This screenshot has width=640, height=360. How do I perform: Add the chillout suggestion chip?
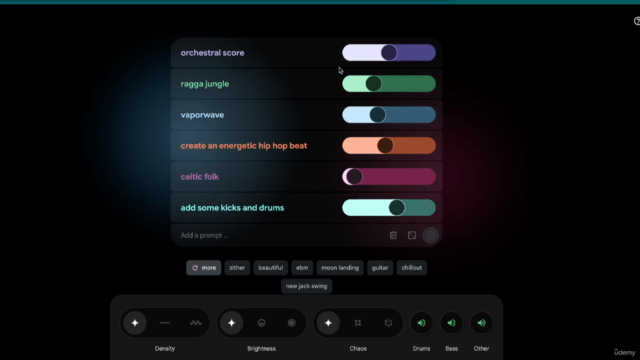pyautogui.click(x=411, y=268)
